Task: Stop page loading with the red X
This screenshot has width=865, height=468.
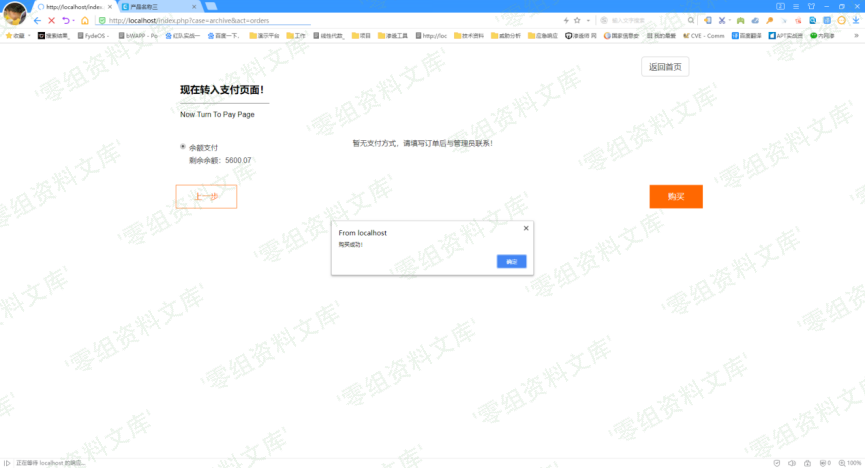Action: tap(51, 20)
